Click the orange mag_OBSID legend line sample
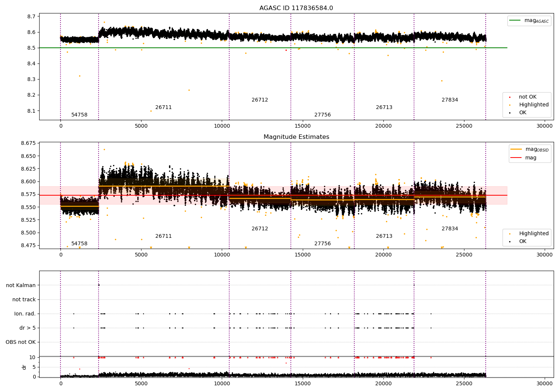560x392 pixels. click(x=517, y=149)
